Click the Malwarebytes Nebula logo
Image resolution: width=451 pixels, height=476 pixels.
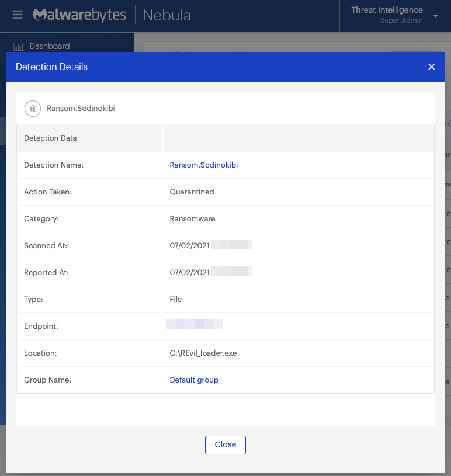point(112,15)
